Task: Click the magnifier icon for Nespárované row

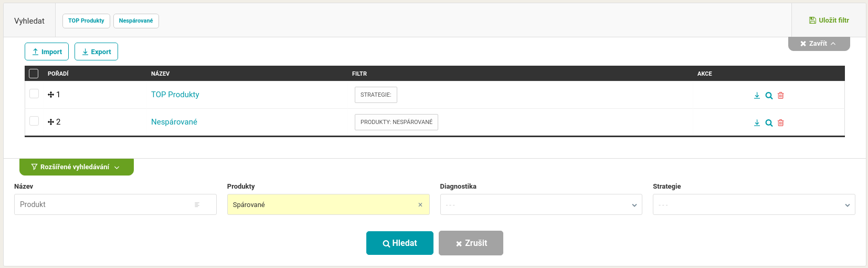Action: click(x=769, y=123)
